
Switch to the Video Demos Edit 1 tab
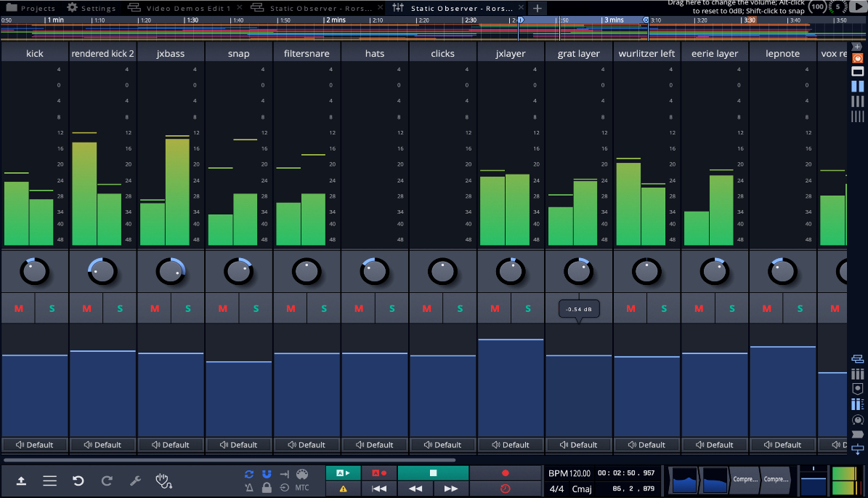pyautogui.click(x=184, y=8)
